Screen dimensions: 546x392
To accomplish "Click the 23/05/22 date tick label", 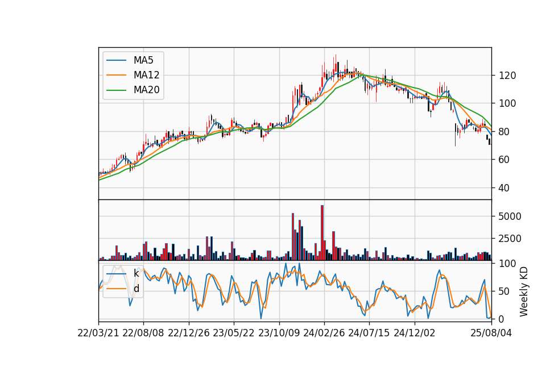I will tap(234, 333).
